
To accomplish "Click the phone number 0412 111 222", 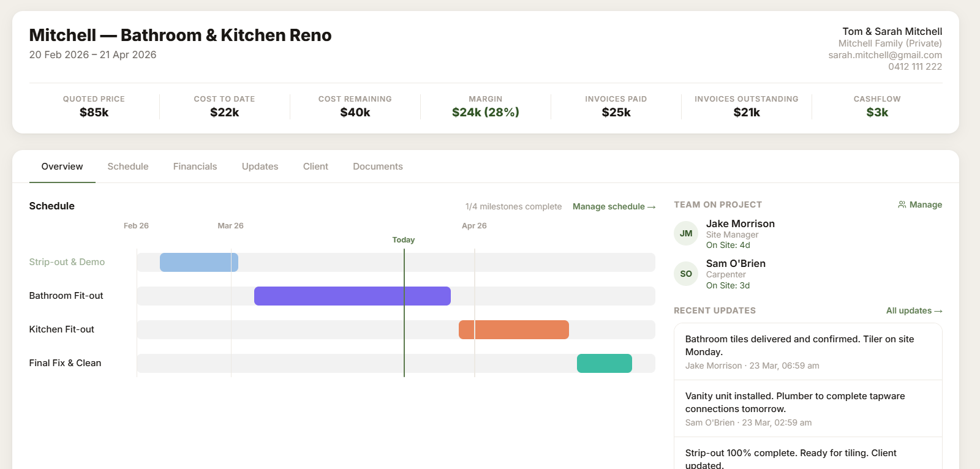I will [x=915, y=67].
